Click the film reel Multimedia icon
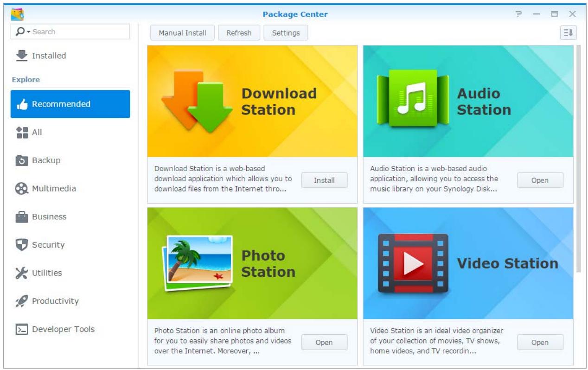The height and width of the screenshot is (370, 588). [x=22, y=189]
